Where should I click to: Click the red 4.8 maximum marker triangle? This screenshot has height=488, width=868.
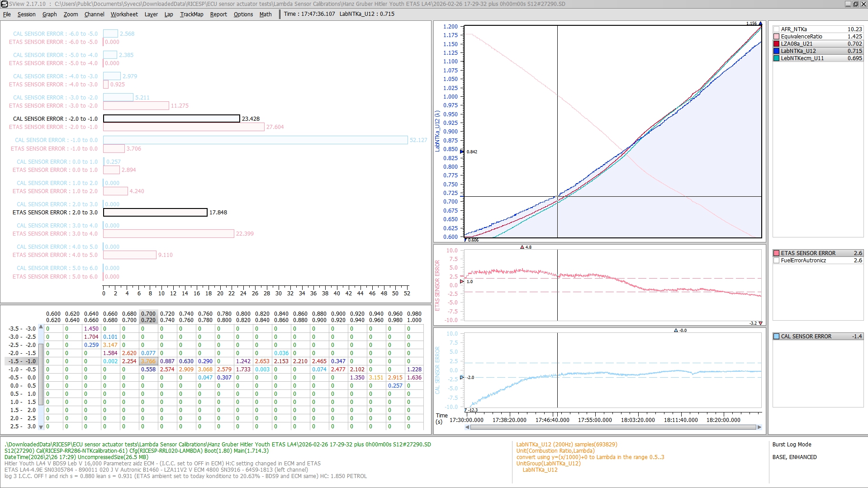[522, 247]
